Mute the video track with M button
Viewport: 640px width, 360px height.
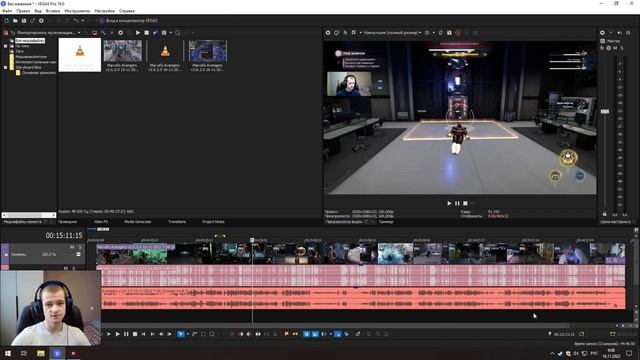tap(72, 247)
